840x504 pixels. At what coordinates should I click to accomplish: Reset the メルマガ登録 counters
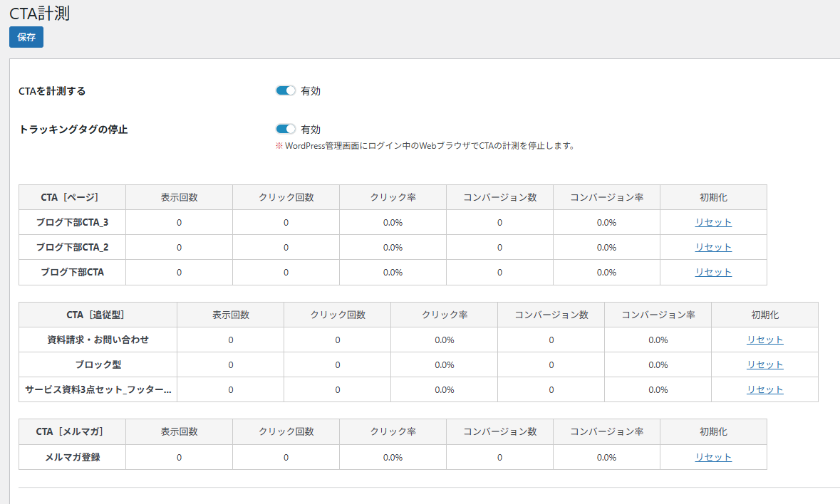point(713,457)
